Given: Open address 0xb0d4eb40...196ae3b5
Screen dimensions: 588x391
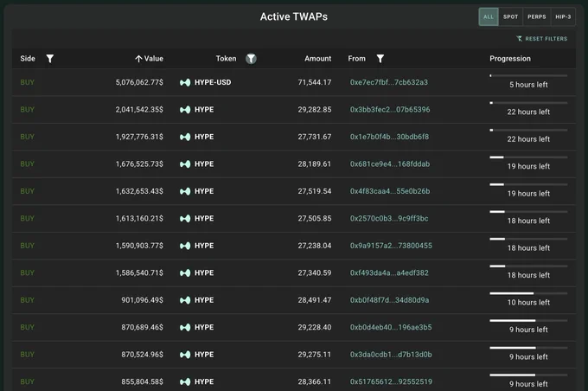Looking at the screenshot, I should tap(391, 327).
